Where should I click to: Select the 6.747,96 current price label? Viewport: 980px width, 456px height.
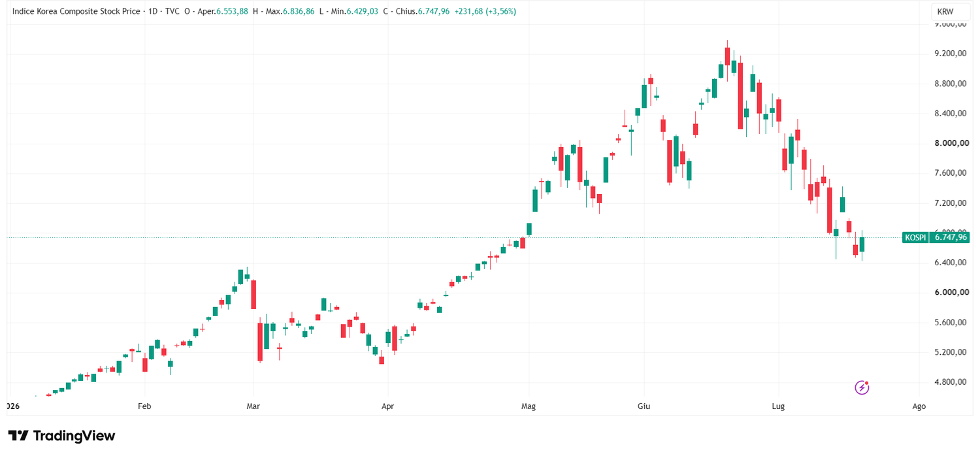click(x=951, y=237)
